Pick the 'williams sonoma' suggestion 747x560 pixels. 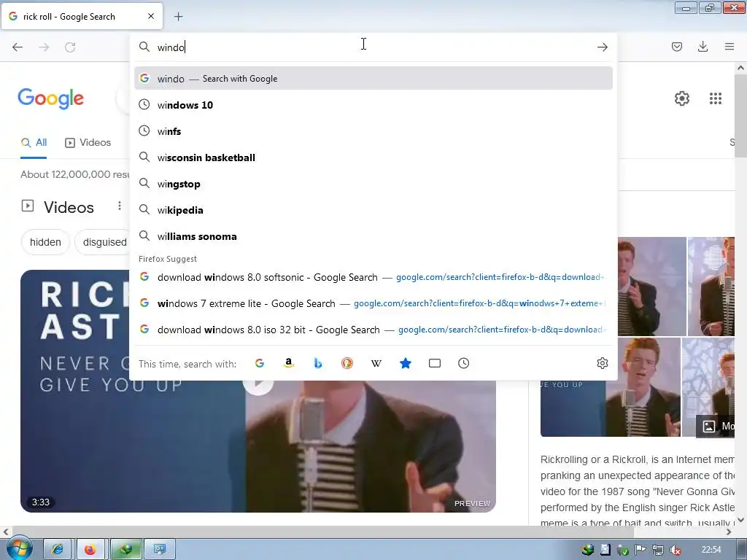click(x=373, y=236)
